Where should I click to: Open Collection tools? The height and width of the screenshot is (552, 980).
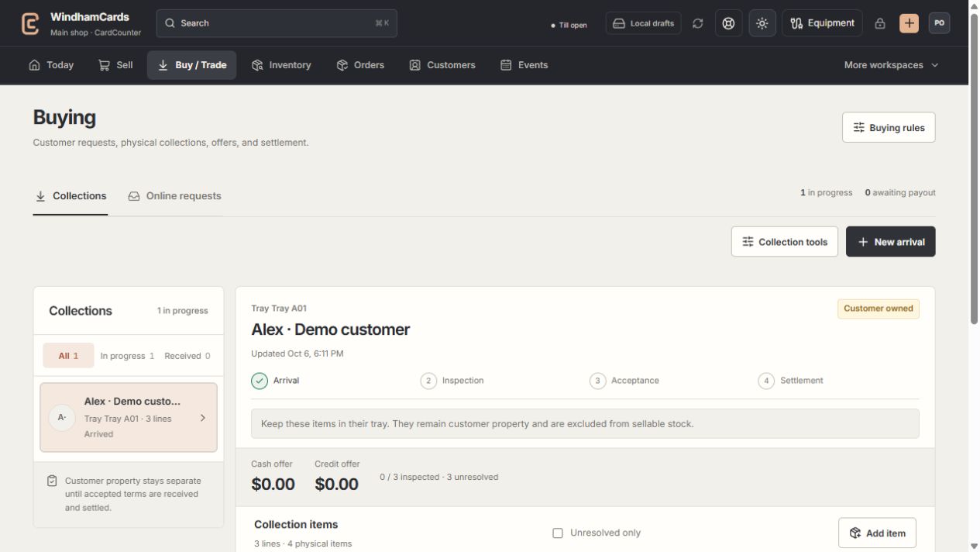(x=785, y=242)
